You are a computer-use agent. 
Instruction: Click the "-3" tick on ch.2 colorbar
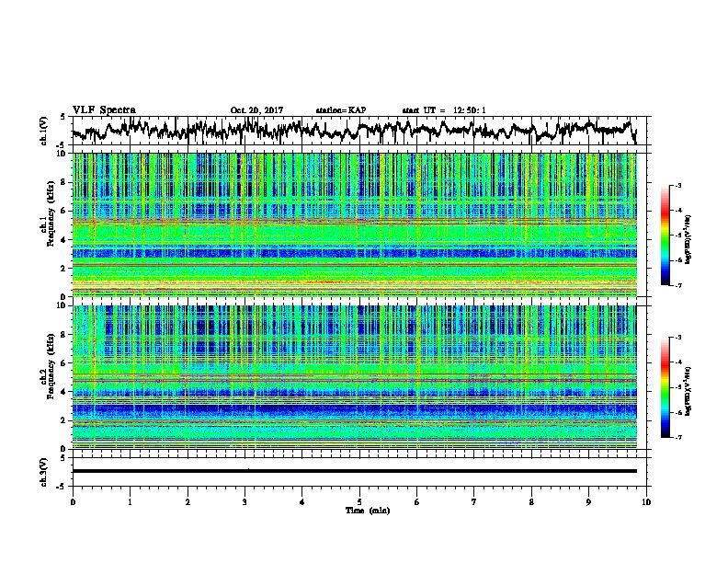tap(677, 338)
